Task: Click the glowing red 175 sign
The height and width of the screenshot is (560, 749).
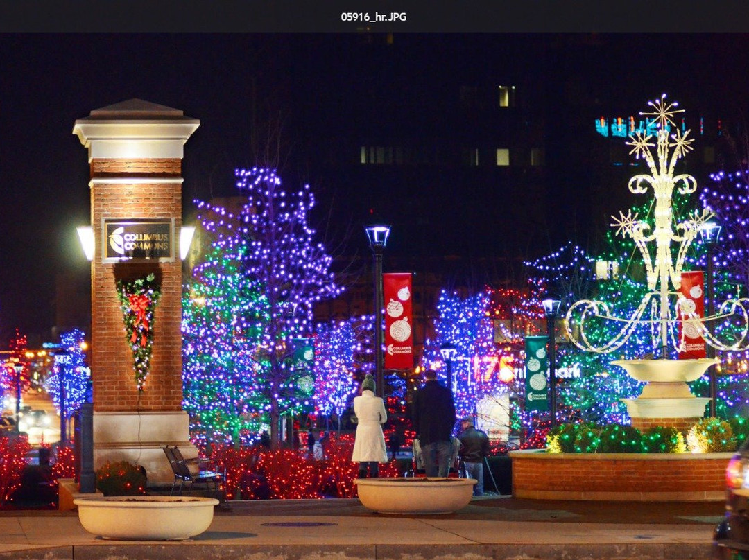Action: (494, 369)
